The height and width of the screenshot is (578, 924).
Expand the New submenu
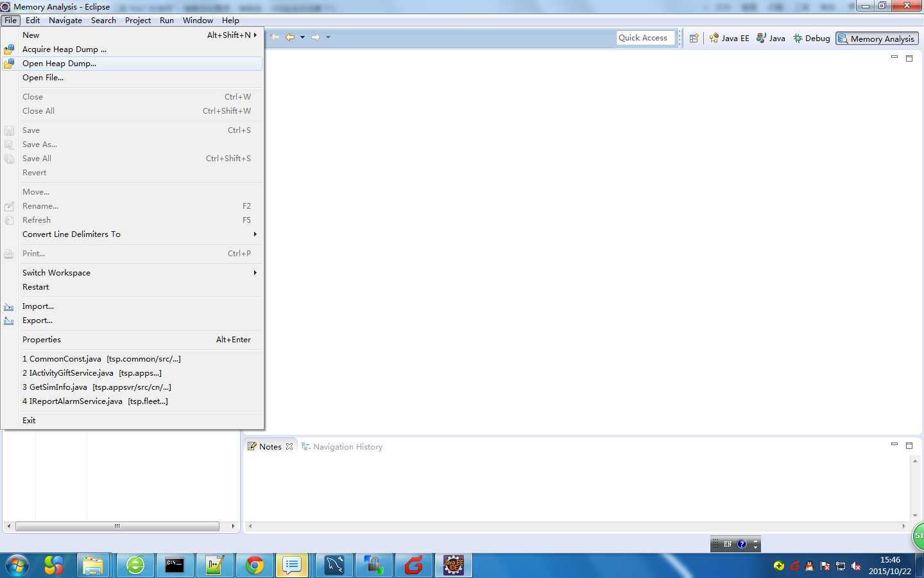[132, 35]
